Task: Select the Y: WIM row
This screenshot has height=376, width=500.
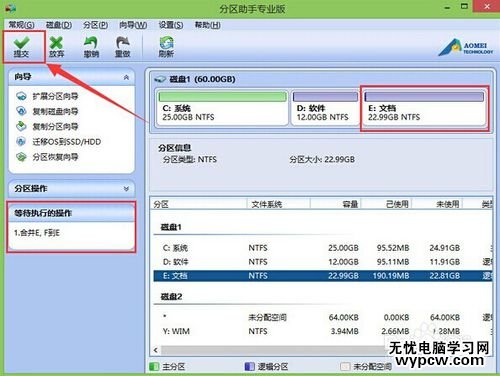Action: click(x=323, y=331)
